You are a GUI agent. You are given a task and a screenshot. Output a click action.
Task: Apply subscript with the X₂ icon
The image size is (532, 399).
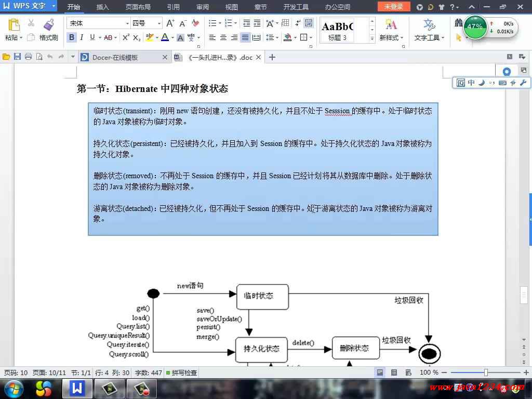[x=137, y=37]
